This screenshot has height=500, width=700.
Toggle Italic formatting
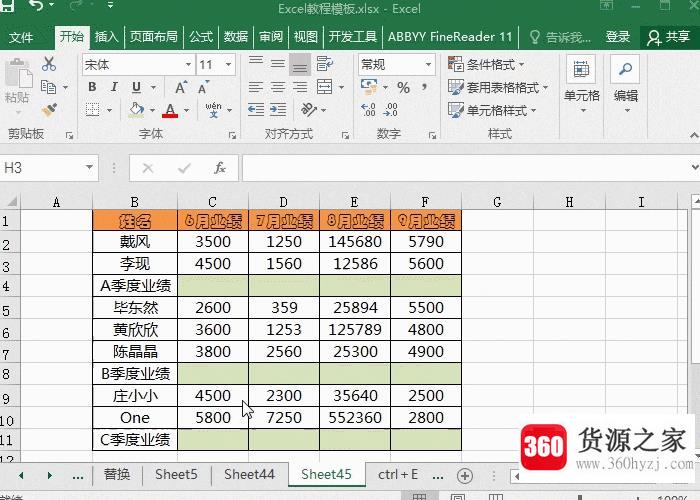tap(114, 87)
